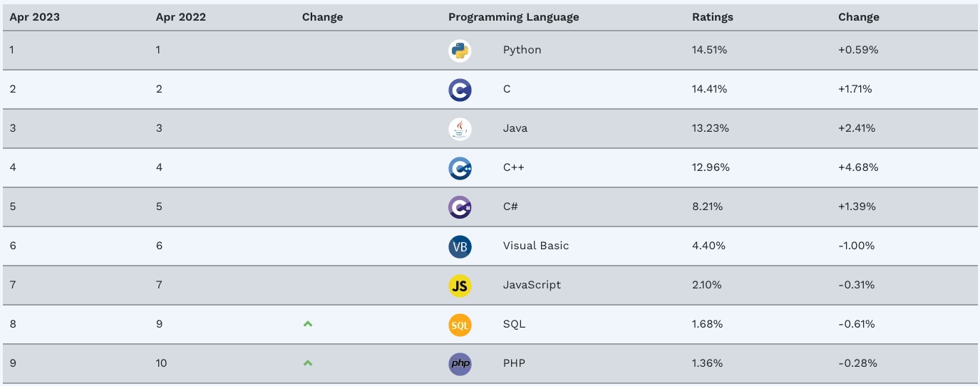The height and width of the screenshot is (386, 980).
Task: Click the green up arrow in SQL row
Action: 308,324
